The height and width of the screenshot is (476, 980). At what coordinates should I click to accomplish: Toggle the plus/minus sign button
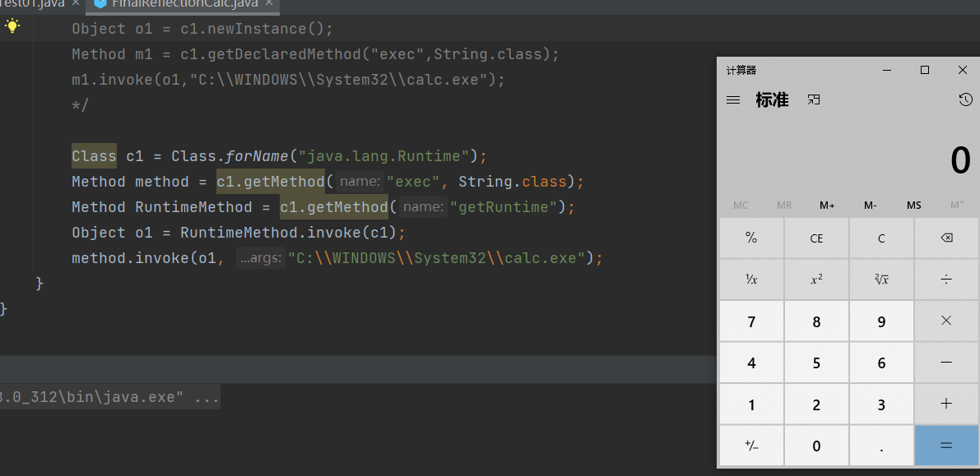(751, 446)
